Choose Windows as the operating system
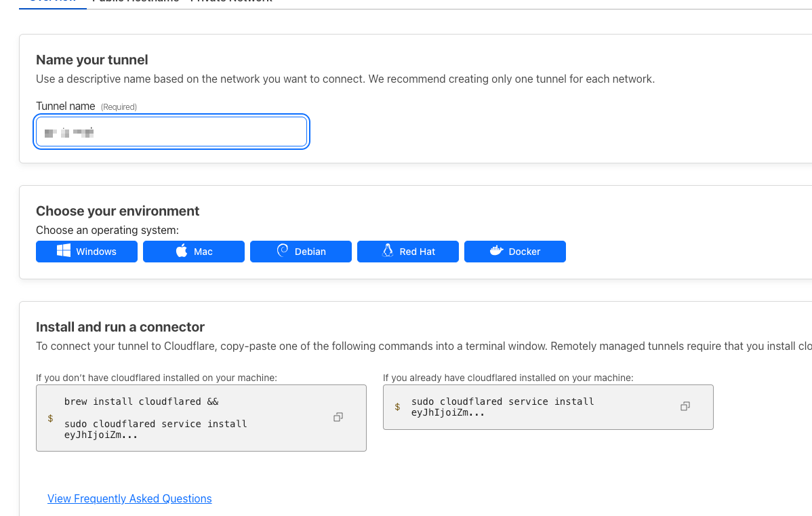The height and width of the screenshot is (516, 812). 87,252
